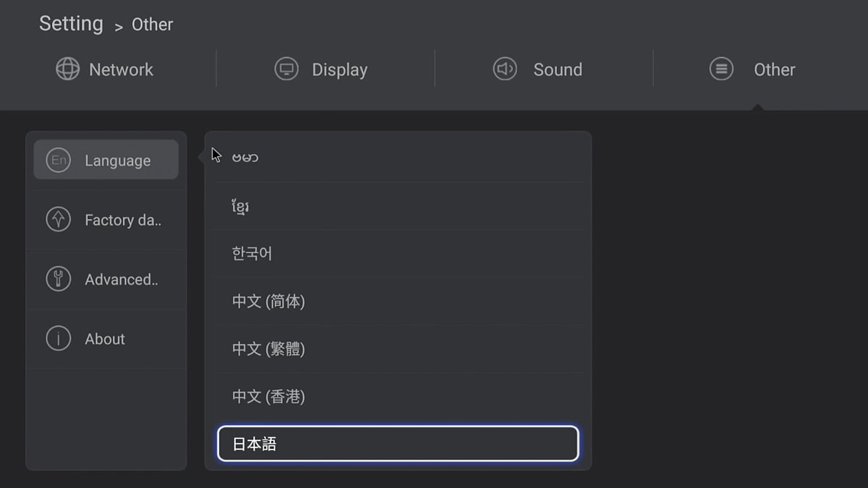The height and width of the screenshot is (488, 868).
Task: Click the Sound speaker icon
Action: [x=505, y=69]
